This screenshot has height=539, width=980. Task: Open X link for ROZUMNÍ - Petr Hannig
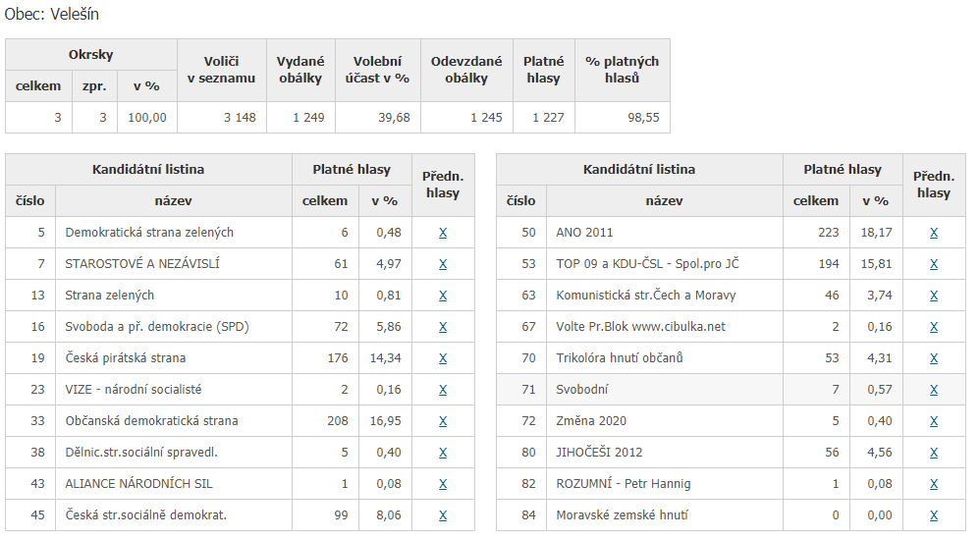(934, 484)
